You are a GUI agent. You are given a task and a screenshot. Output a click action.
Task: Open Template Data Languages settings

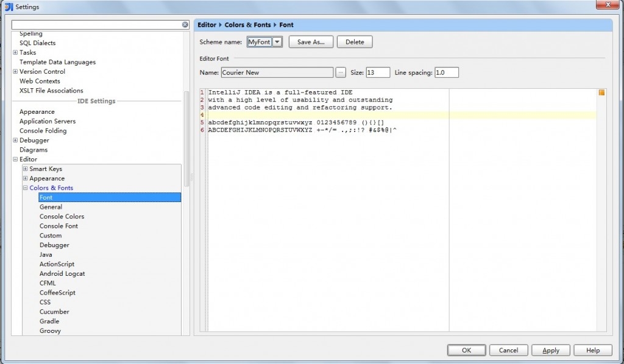[57, 62]
